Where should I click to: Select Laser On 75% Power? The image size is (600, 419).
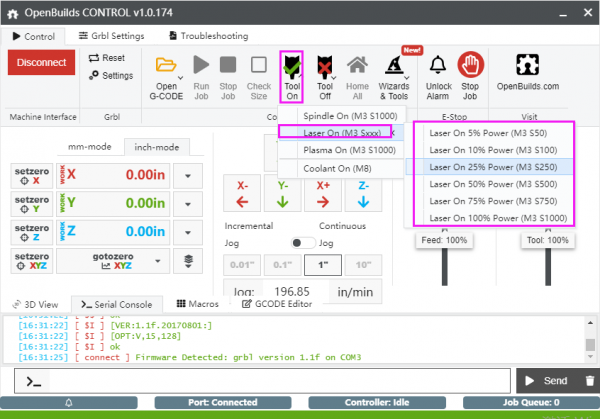point(489,201)
